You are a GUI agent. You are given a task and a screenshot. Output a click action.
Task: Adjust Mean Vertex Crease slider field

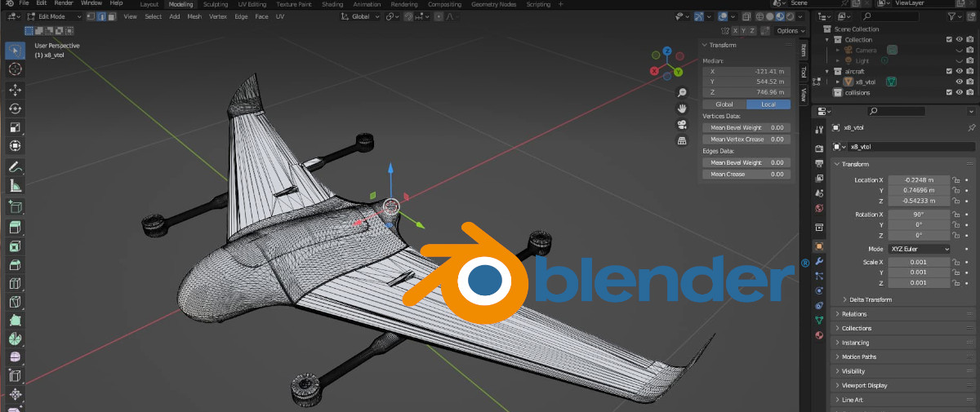pos(746,140)
